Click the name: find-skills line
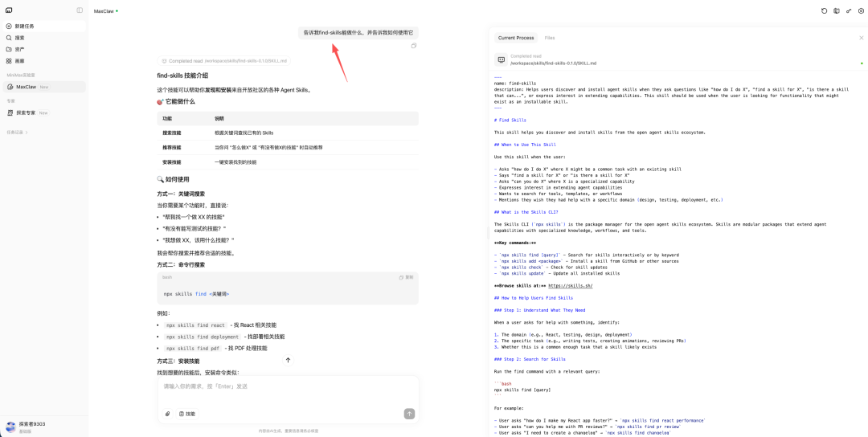 pos(515,84)
